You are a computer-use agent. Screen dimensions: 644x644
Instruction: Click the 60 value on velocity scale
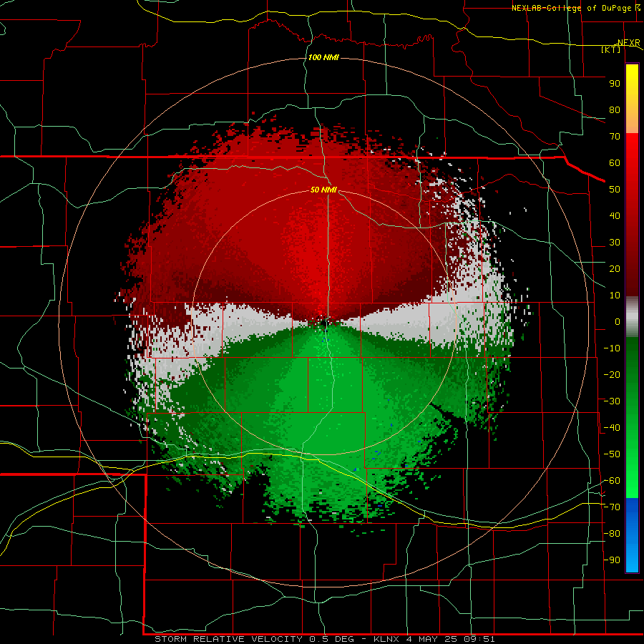[615, 163]
